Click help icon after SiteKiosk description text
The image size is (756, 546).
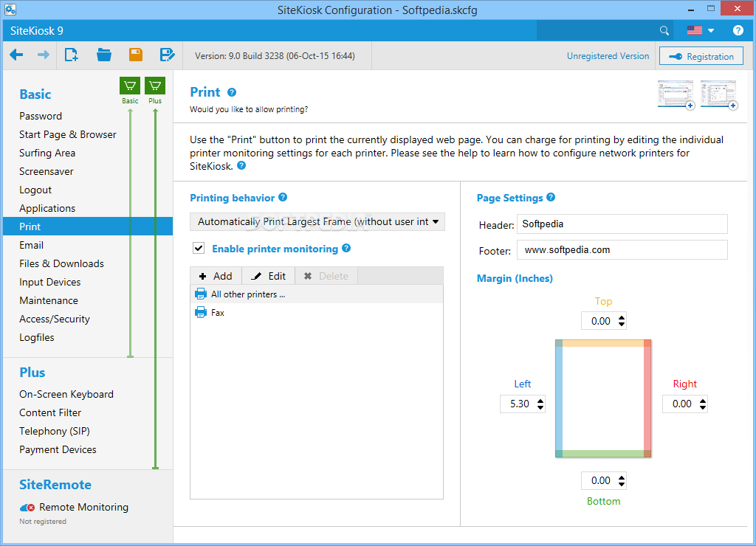tap(241, 166)
